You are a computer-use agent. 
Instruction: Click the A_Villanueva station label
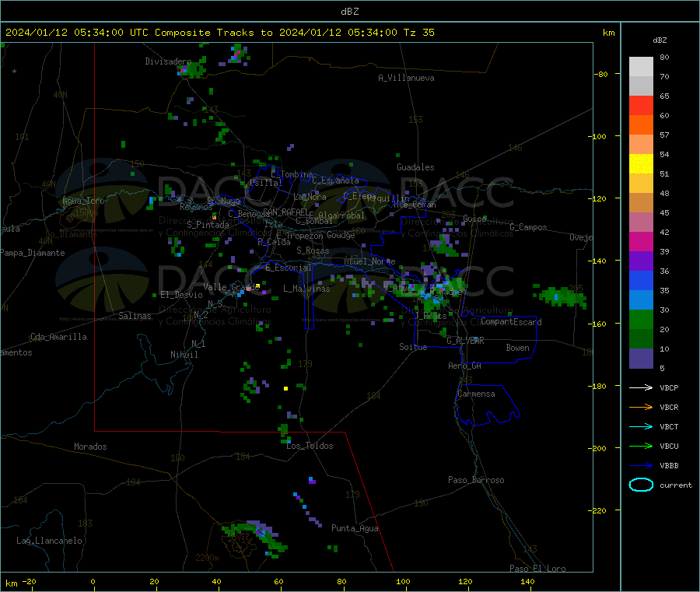coord(406,78)
